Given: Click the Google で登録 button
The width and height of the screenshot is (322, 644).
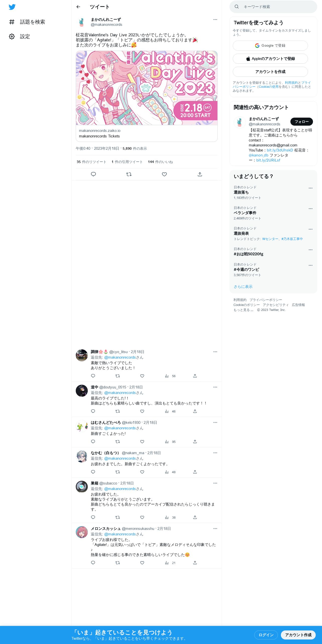Looking at the screenshot, I should click(x=270, y=46).
